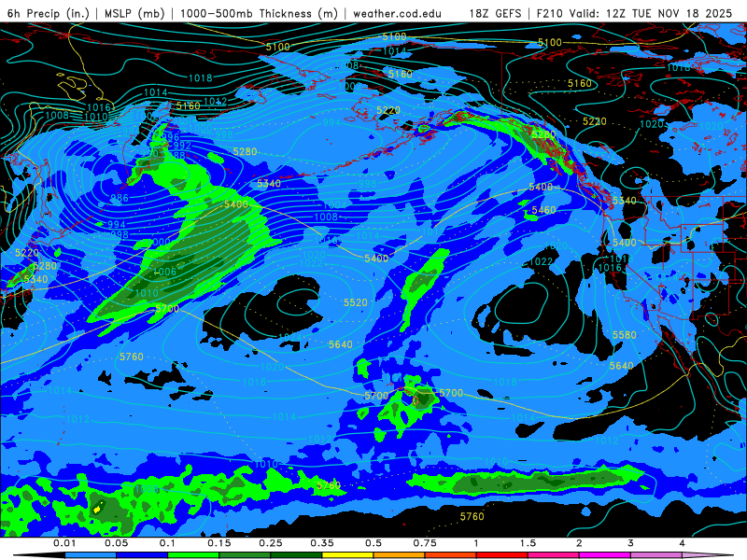Click the legend value '0.35'

tap(322, 543)
